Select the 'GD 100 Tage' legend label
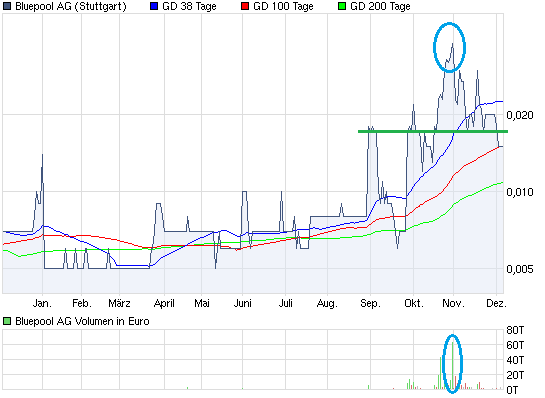Screen dimensions: 545x398 pos(283,6)
